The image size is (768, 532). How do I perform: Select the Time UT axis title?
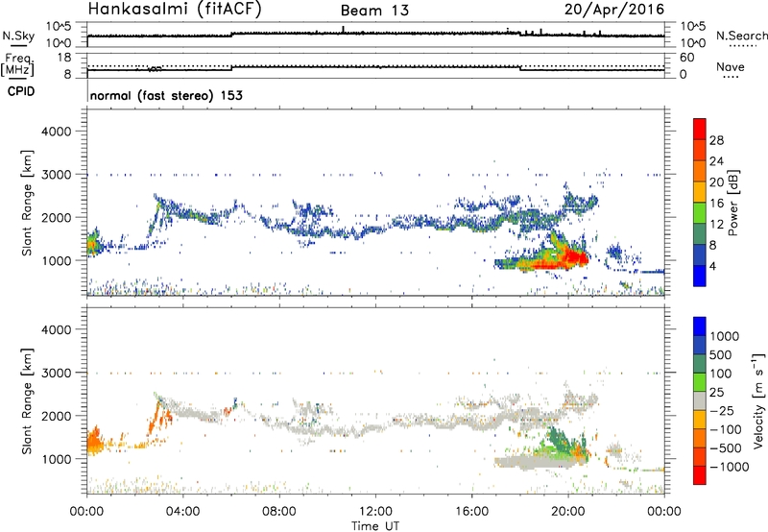[375, 526]
